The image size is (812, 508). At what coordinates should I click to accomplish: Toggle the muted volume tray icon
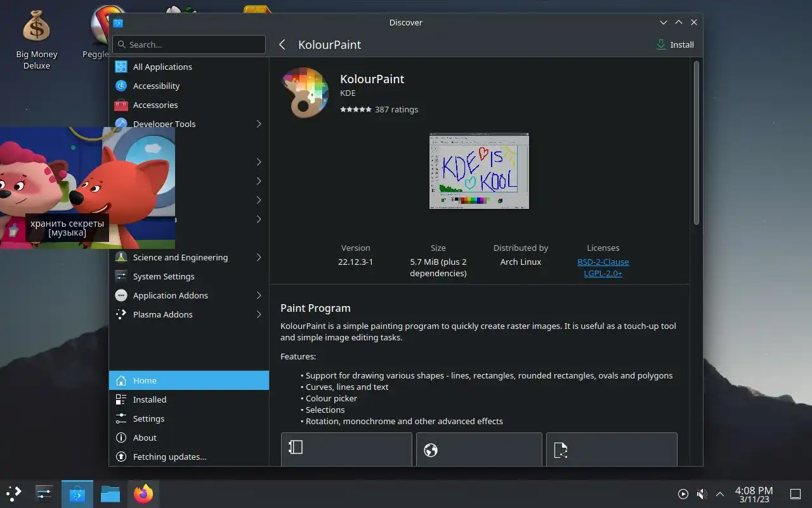pos(702,494)
